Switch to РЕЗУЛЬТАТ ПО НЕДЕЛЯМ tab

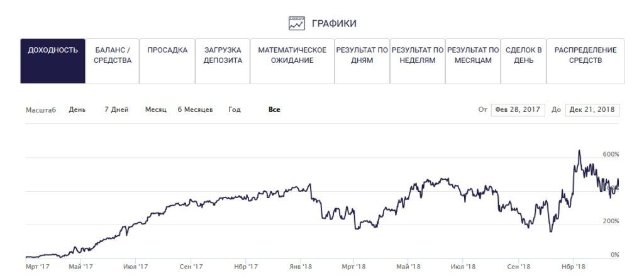pyautogui.click(x=418, y=61)
